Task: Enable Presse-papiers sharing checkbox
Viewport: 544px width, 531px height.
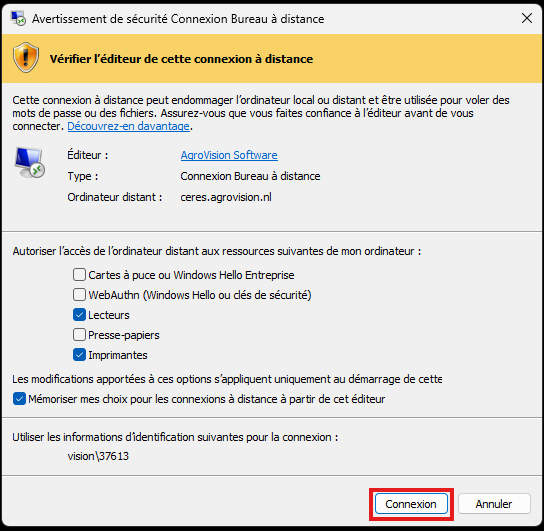Action: (x=79, y=335)
